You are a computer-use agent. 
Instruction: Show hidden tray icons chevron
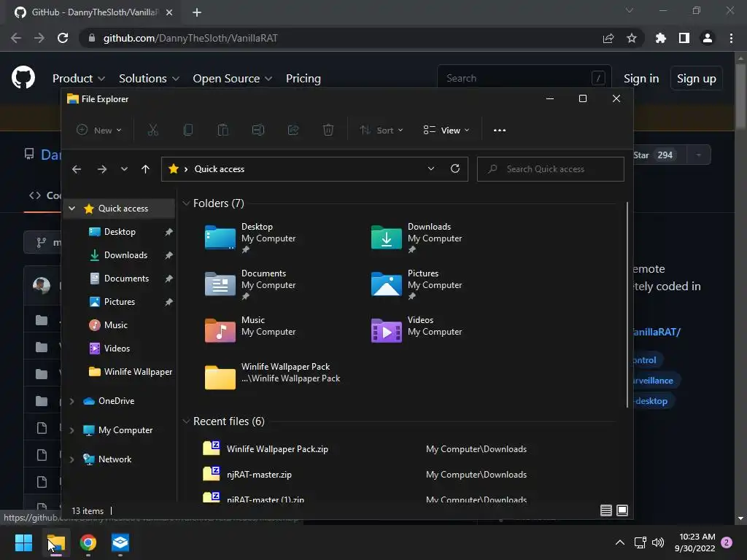coord(620,542)
